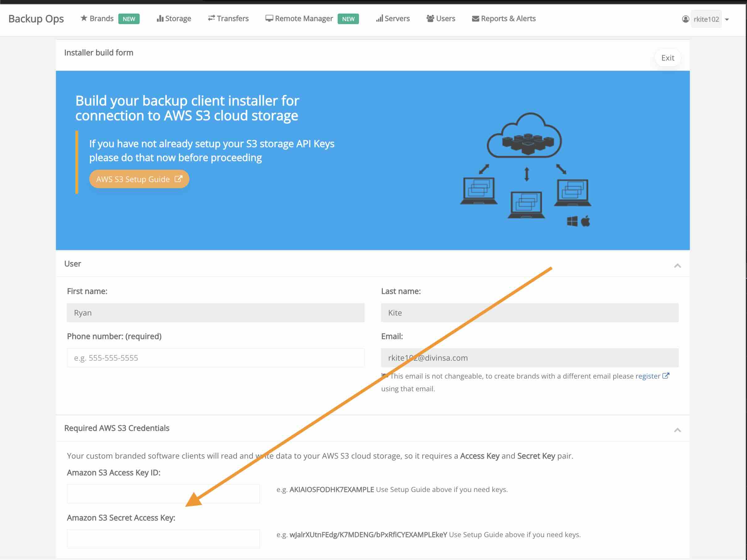Click the user avatar icon

(686, 19)
